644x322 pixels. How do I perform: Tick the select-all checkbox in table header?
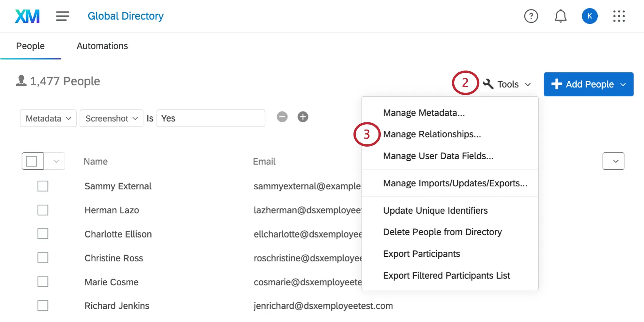click(32, 161)
